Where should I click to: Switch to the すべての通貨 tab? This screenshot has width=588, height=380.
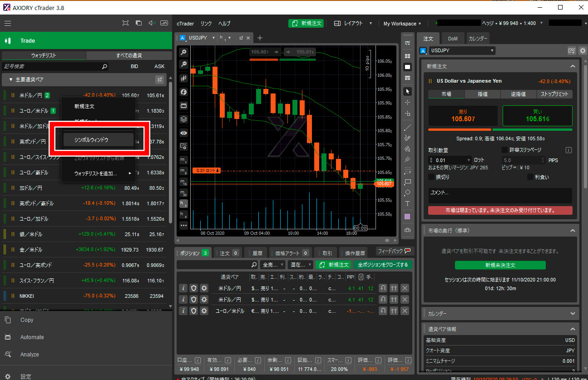129,55
